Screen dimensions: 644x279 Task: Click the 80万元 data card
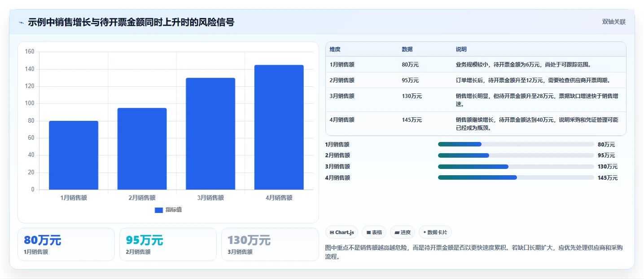(x=66, y=244)
